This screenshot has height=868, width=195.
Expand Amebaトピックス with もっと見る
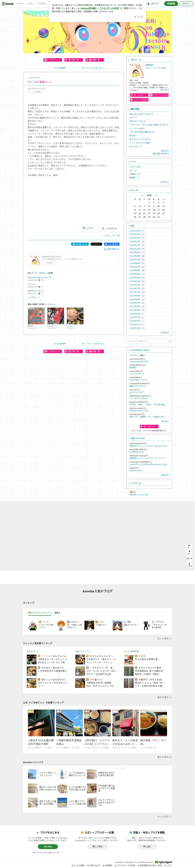[x=164, y=817]
